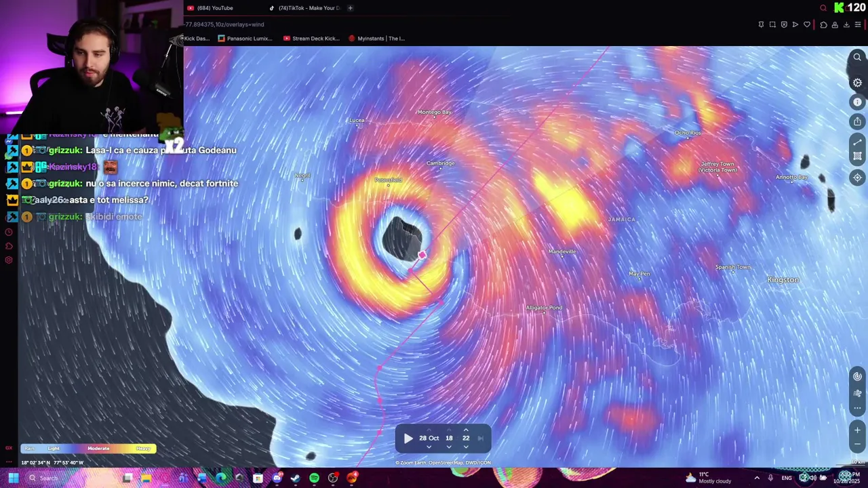Click browser title bar search icon
The height and width of the screenshot is (488, 868).
coord(823,8)
